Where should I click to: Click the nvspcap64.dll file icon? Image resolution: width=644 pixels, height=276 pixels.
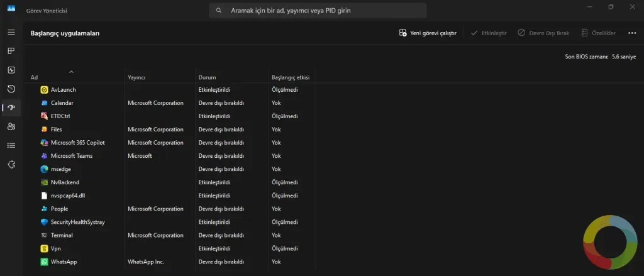44,196
